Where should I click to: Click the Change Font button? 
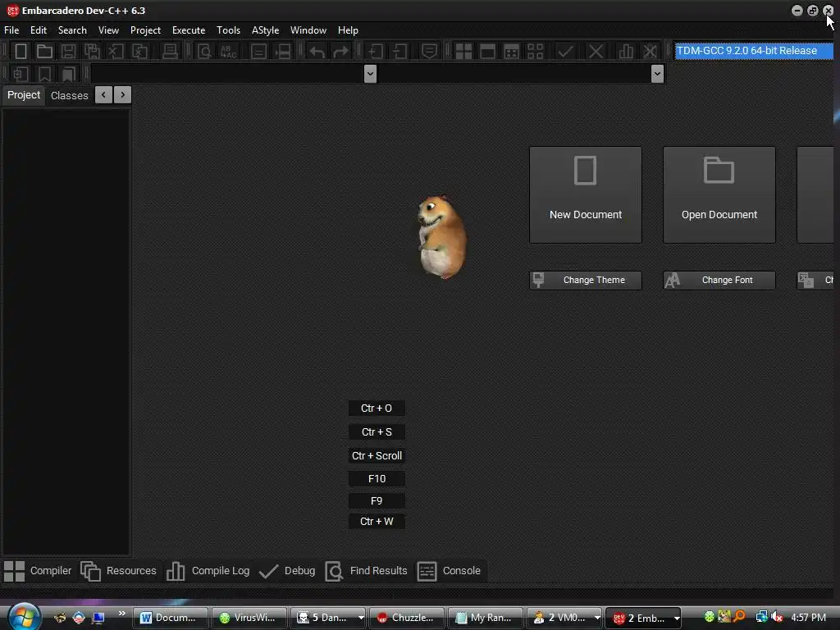click(719, 281)
